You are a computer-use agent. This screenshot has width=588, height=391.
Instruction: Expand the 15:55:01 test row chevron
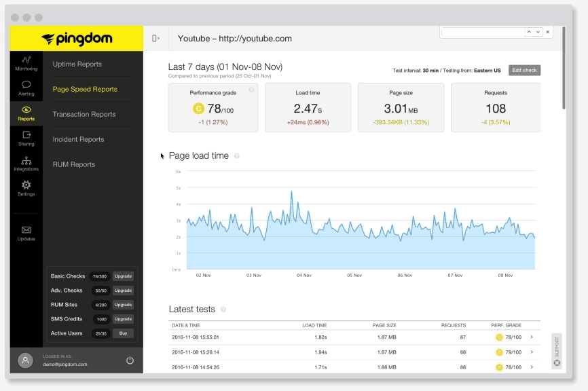(x=532, y=337)
